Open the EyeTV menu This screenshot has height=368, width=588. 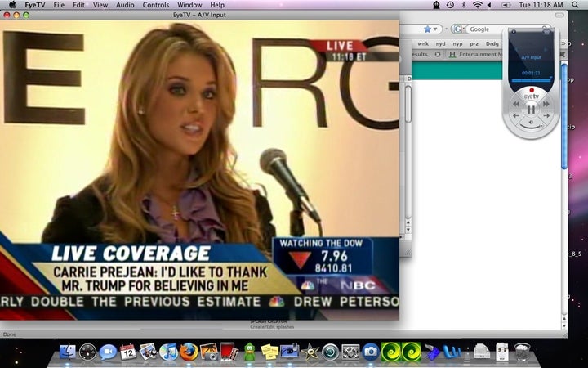35,5
